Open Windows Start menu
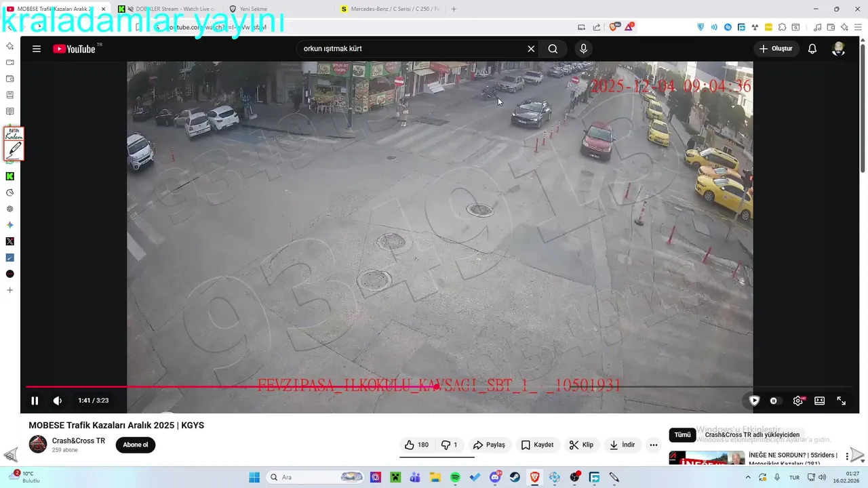Viewport: 868px width, 488px height. coord(254,477)
